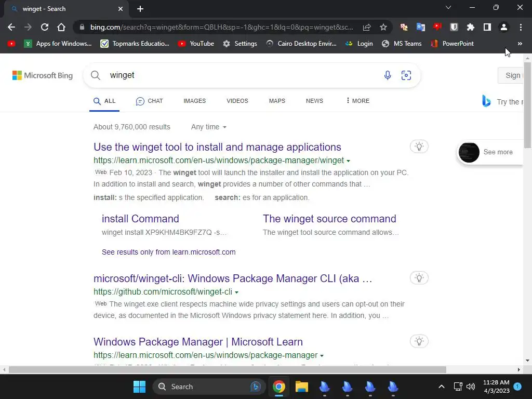Click the horizontal scrollbar thumb
532x399 pixels.
tap(228, 369)
